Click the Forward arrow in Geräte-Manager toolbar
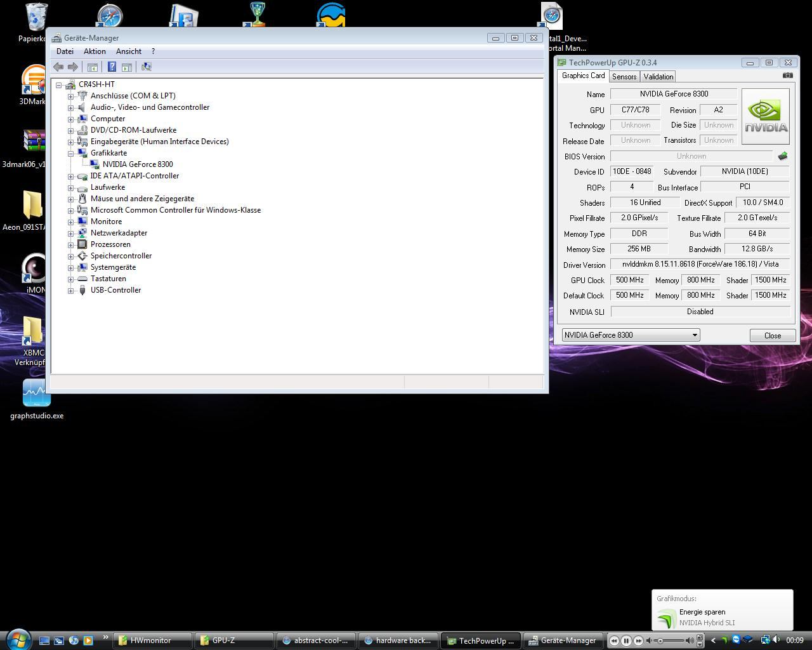 (73, 67)
